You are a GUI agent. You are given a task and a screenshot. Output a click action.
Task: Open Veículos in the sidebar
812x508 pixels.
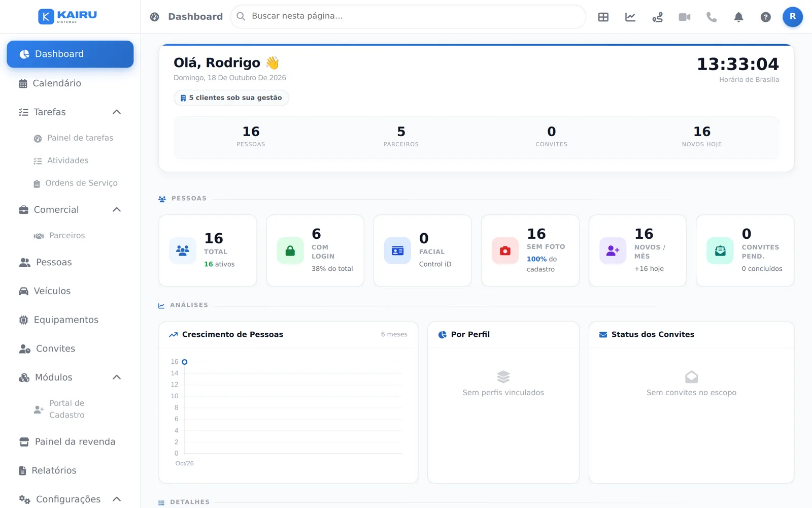pos(70,291)
